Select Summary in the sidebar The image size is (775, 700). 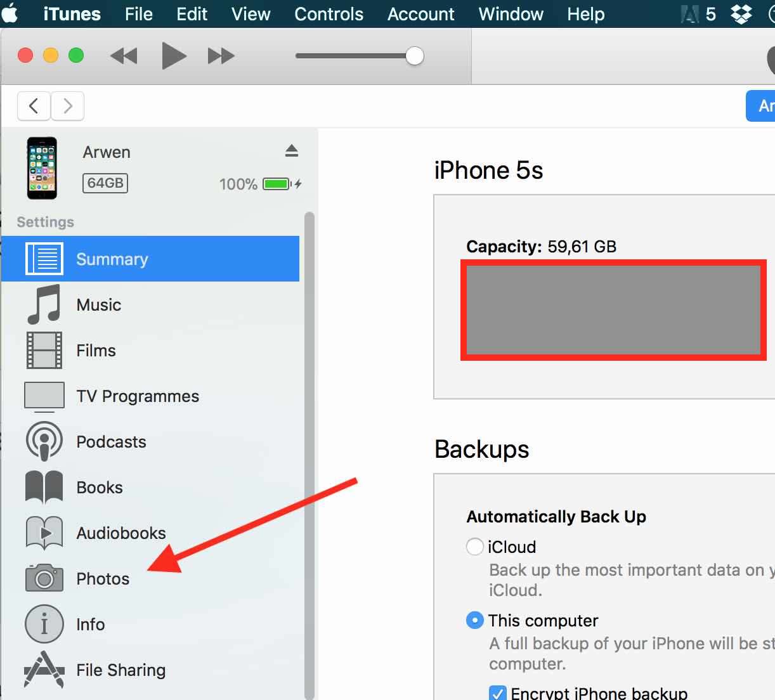150,259
